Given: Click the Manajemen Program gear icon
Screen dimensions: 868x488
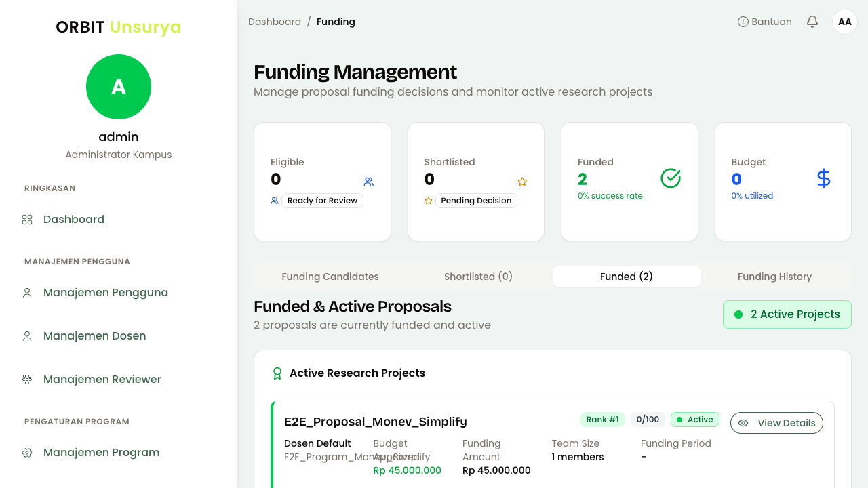Looking at the screenshot, I should (27, 453).
